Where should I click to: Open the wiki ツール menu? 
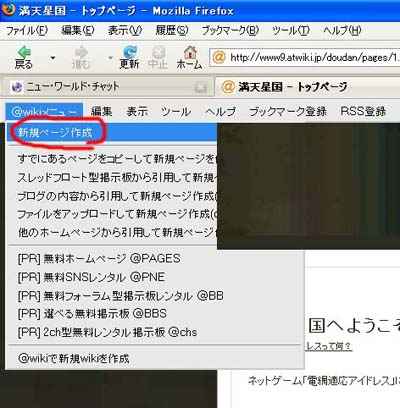click(176, 112)
